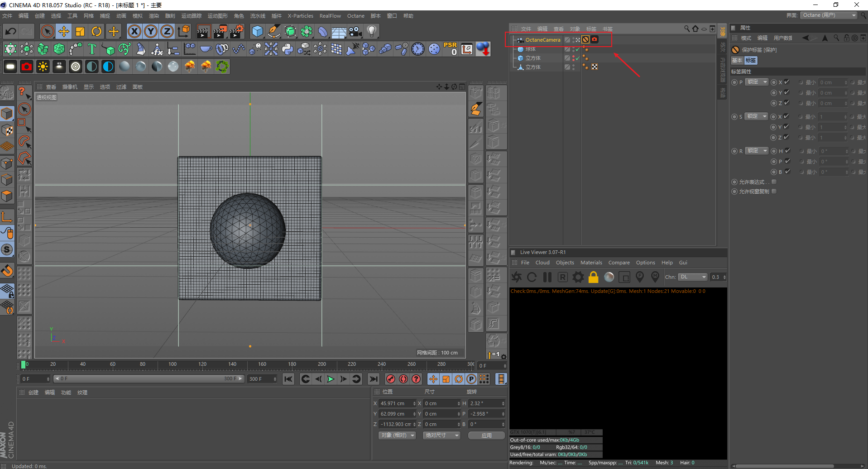Switch to 基本 tab in attributes

pyautogui.click(x=737, y=60)
